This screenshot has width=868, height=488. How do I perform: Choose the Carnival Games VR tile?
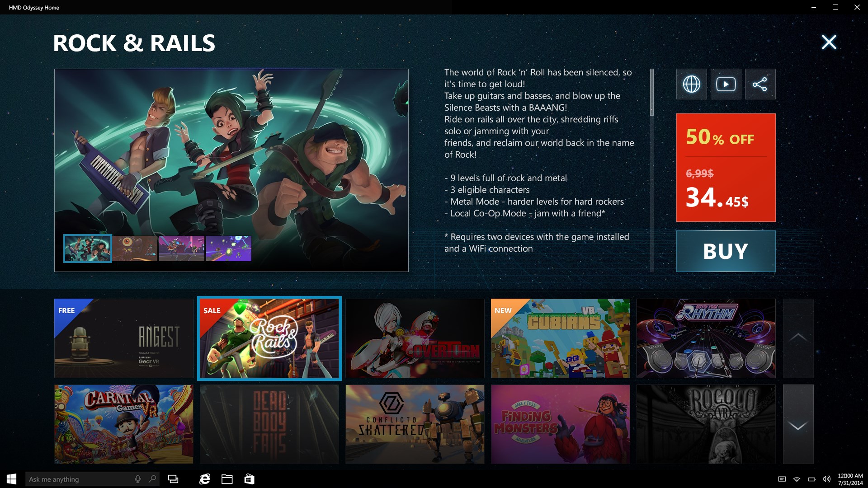point(124,424)
